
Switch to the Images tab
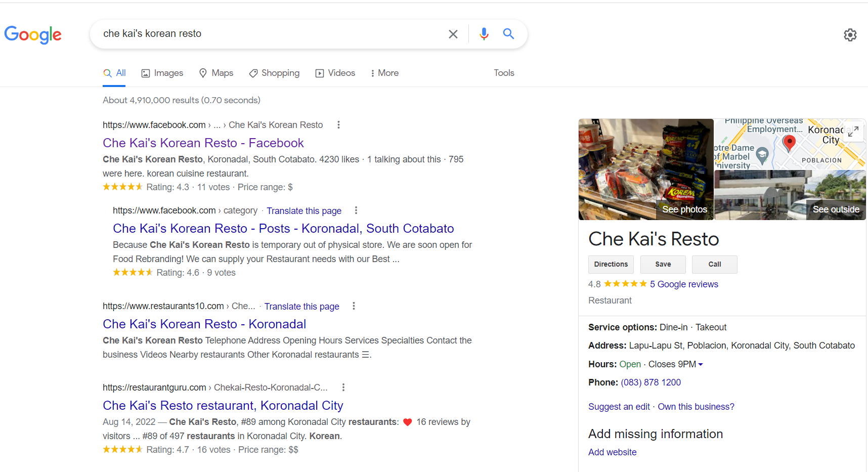point(162,73)
